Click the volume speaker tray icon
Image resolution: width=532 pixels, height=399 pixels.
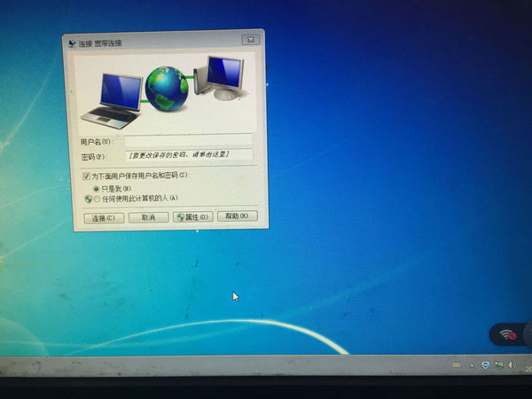512,365
